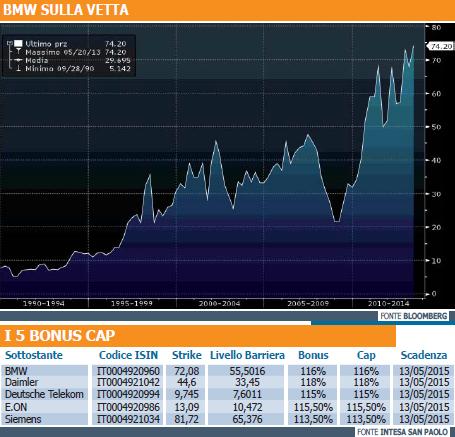Collapse the legend using its small box icon

click(10, 43)
